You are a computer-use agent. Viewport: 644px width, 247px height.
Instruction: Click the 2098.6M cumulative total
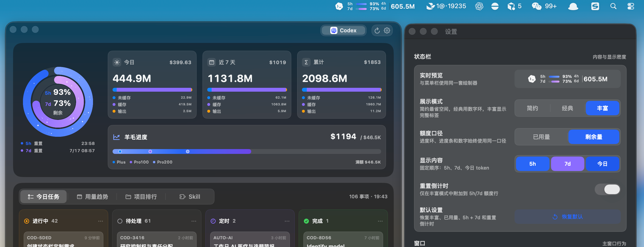click(324, 78)
